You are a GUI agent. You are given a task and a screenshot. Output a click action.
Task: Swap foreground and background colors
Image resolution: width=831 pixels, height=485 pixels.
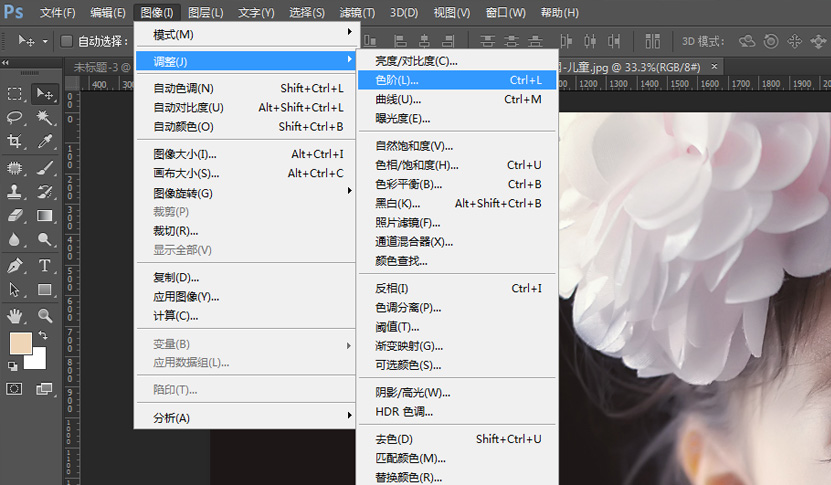tap(43, 335)
